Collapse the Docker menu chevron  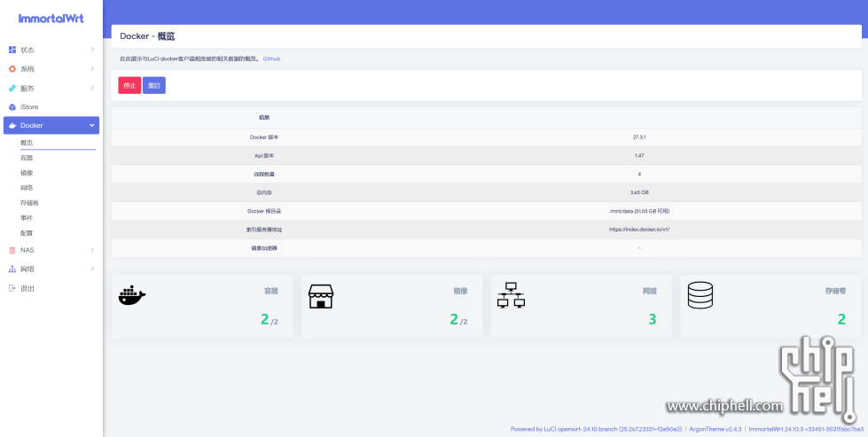coord(92,126)
